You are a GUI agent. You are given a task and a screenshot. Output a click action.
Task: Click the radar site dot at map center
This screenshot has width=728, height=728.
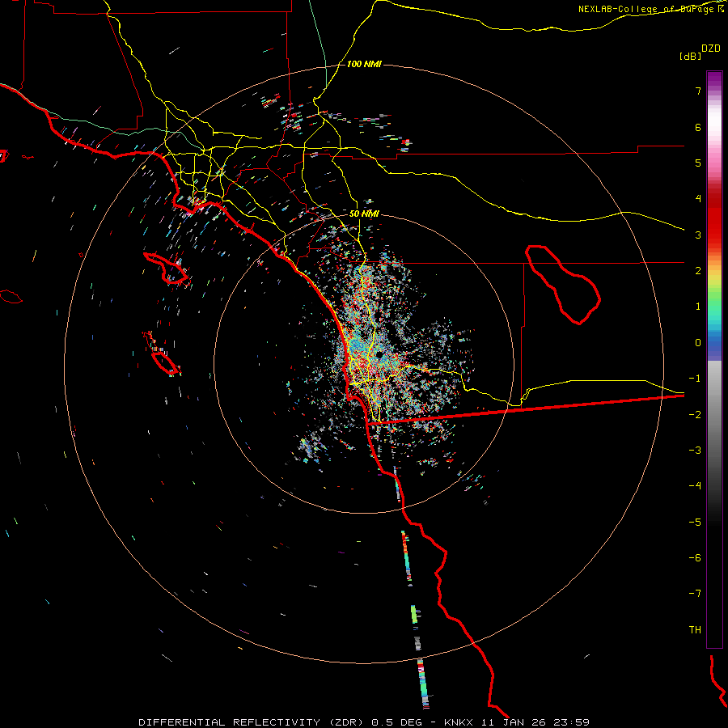tap(379, 354)
